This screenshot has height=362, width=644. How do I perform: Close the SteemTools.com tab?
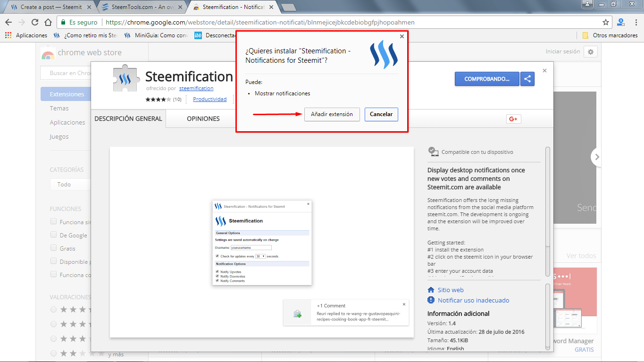(181, 7)
